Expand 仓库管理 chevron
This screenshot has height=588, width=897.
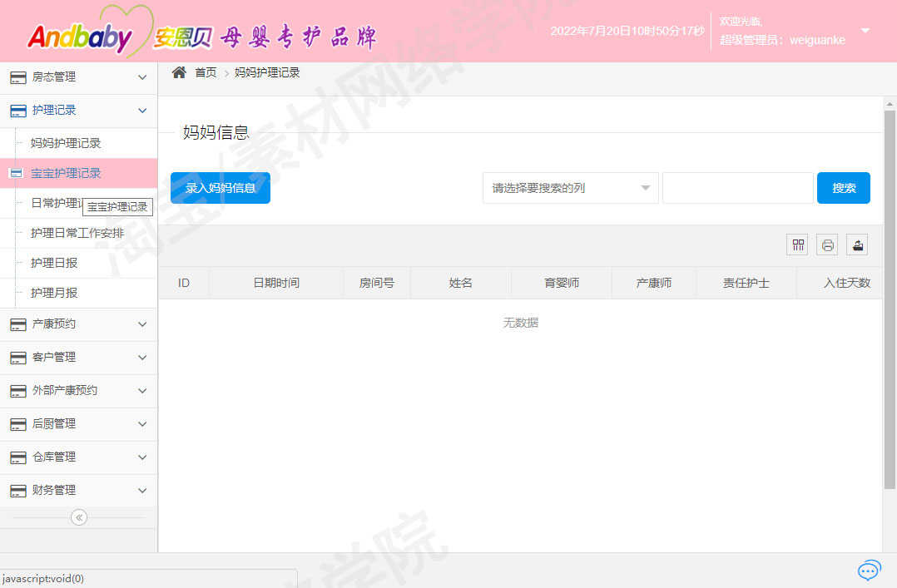142,457
